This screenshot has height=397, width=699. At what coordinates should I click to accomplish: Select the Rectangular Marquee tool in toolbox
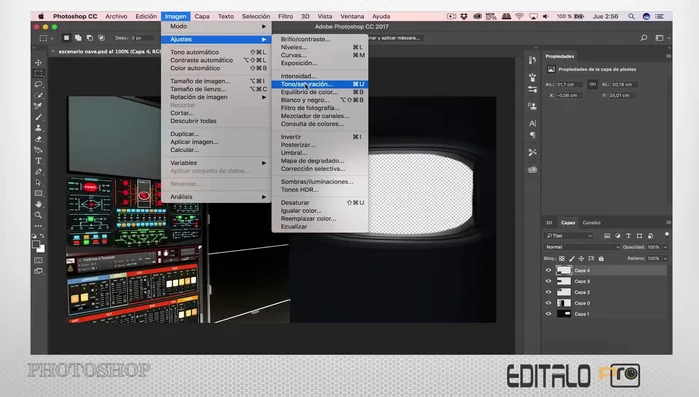[38, 74]
